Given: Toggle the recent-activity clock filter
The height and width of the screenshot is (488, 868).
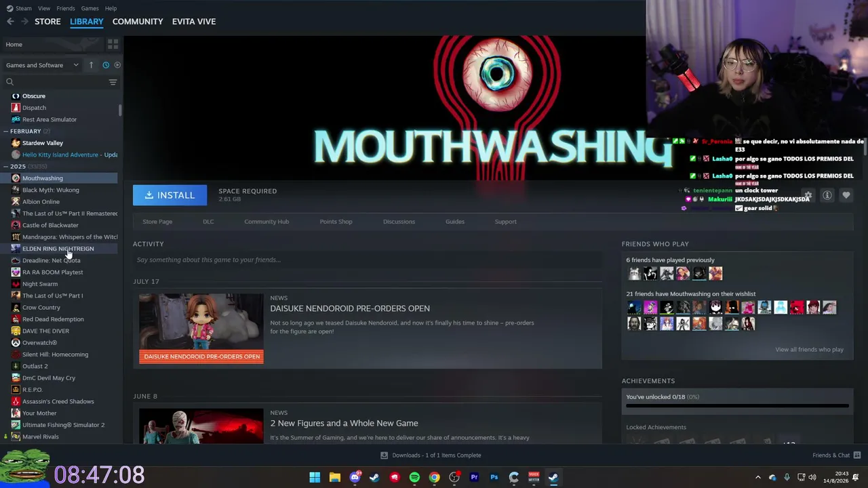Looking at the screenshot, I should point(106,65).
